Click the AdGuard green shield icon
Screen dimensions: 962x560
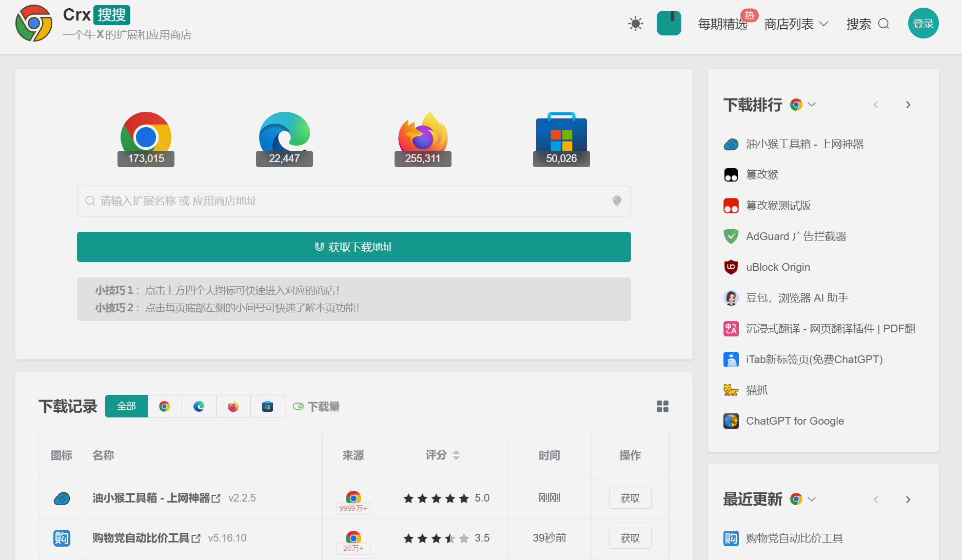click(731, 236)
